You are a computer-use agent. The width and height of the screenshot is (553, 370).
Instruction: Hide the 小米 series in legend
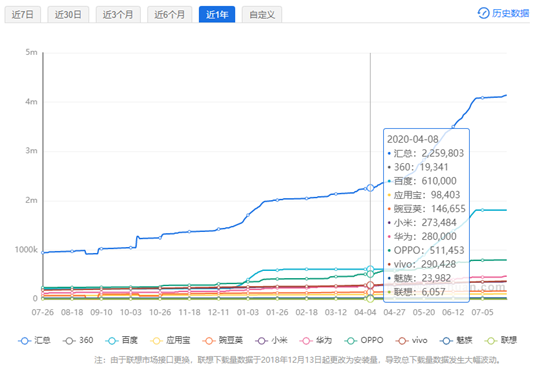pos(271,340)
